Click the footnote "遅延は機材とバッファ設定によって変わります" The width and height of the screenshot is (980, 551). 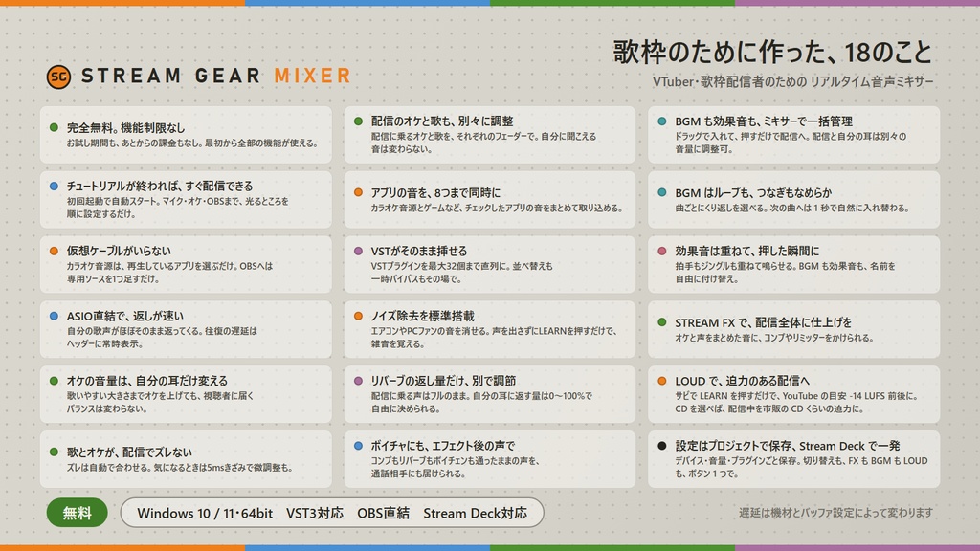(x=835, y=513)
